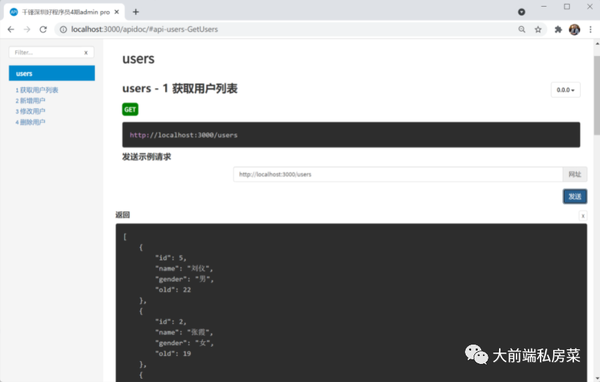The image size is (600, 382).
Task: Click the blue 发送 button
Action: coord(575,196)
